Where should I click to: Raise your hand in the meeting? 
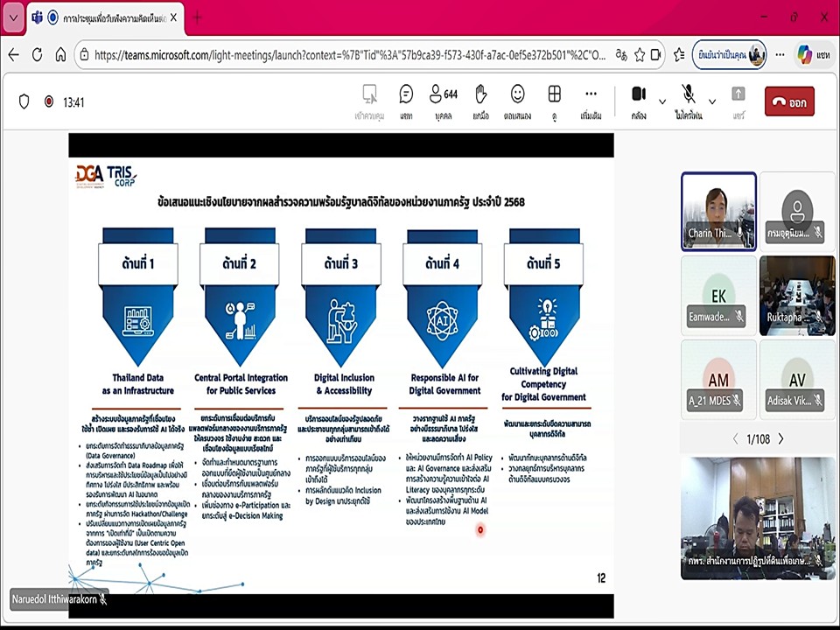pyautogui.click(x=480, y=101)
